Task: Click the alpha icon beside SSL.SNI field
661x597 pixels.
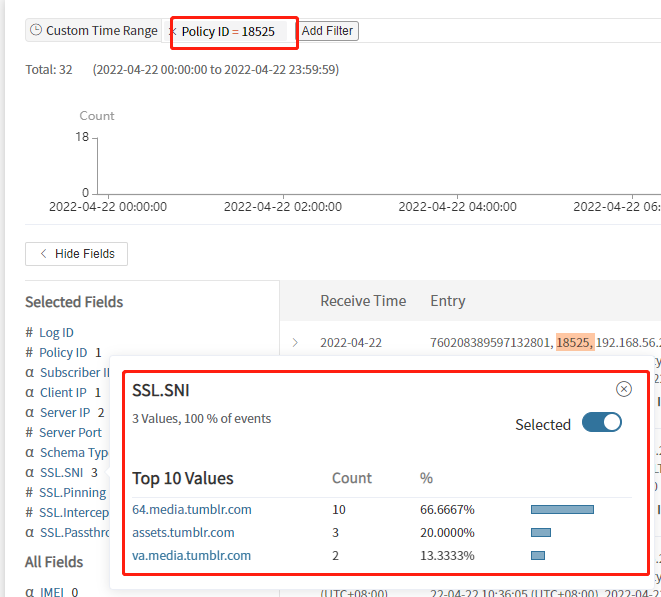Action: (29, 472)
